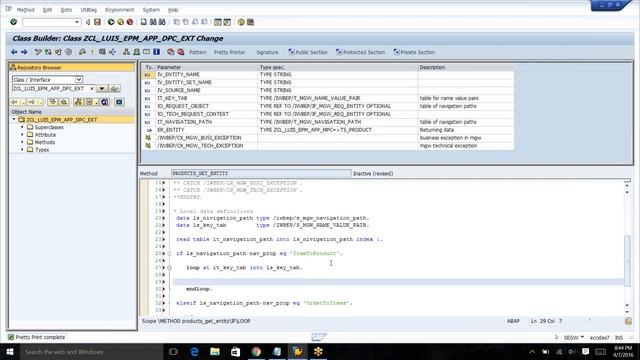
Task: Open the Edit menu
Action: [47, 10]
